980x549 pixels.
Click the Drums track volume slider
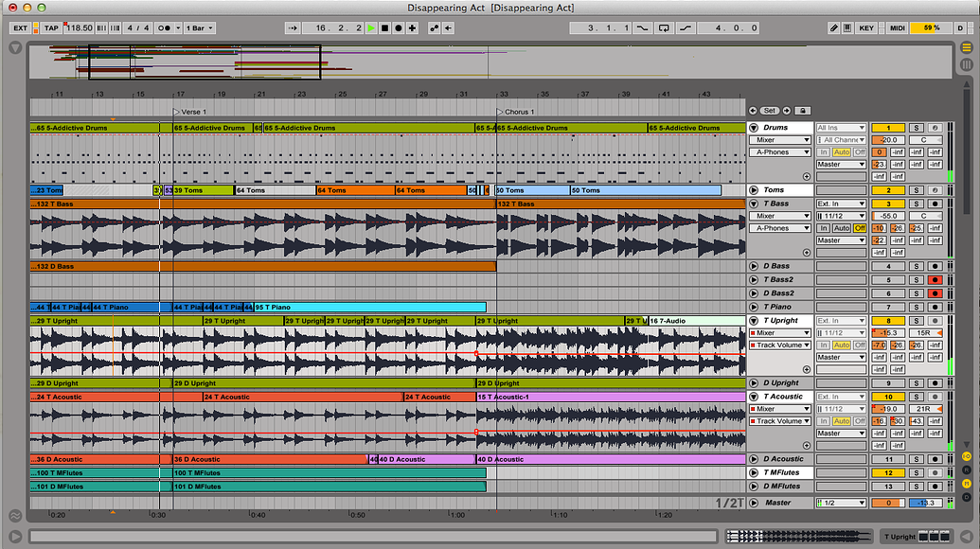coord(888,140)
